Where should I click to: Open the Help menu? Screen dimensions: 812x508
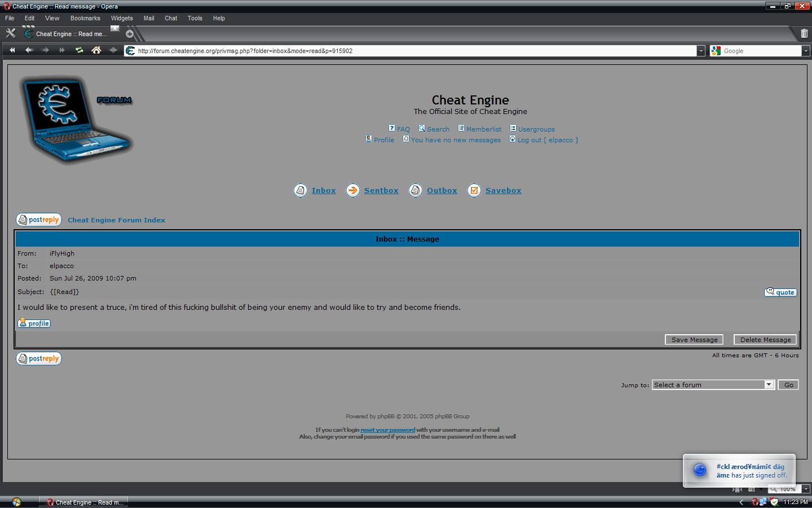(x=219, y=18)
